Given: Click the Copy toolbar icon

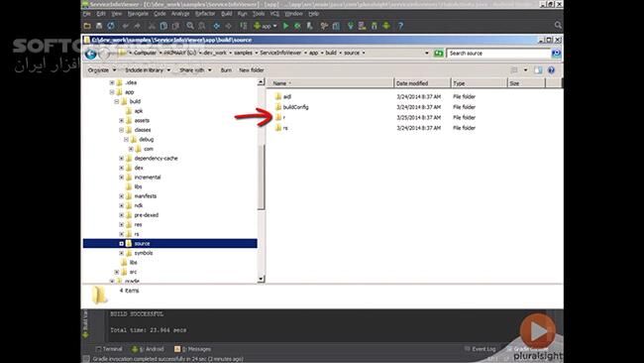Looking at the screenshot, I should pyautogui.click(x=163, y=26).
